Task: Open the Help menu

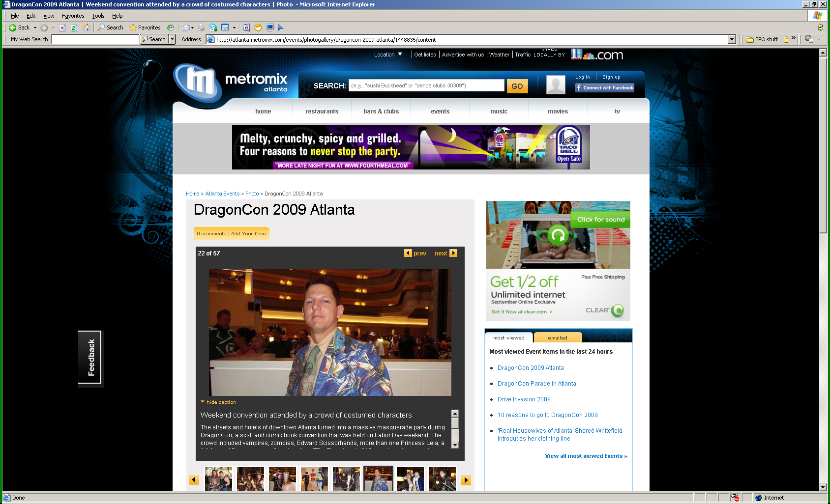Action: (x=118, y=16)
